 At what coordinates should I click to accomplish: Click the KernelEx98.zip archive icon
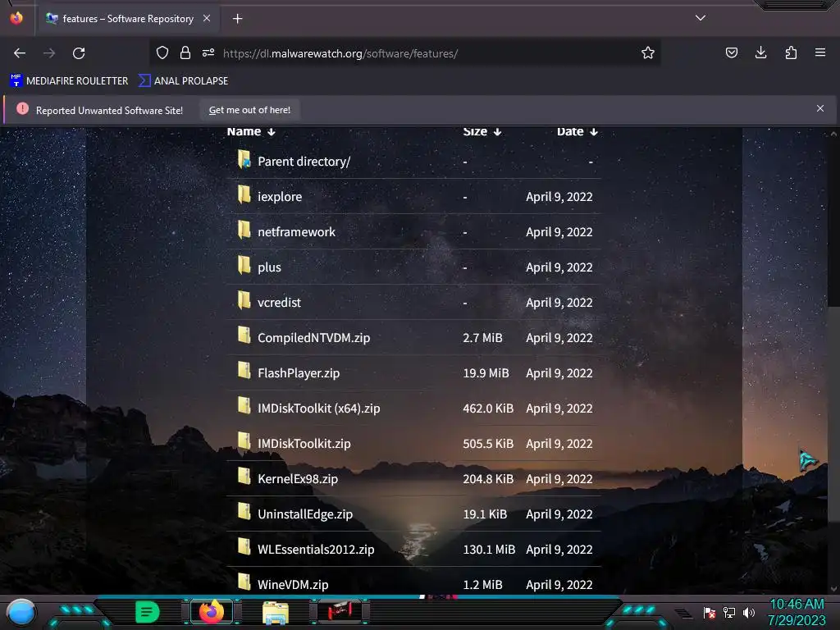click(x=244, y=477)
